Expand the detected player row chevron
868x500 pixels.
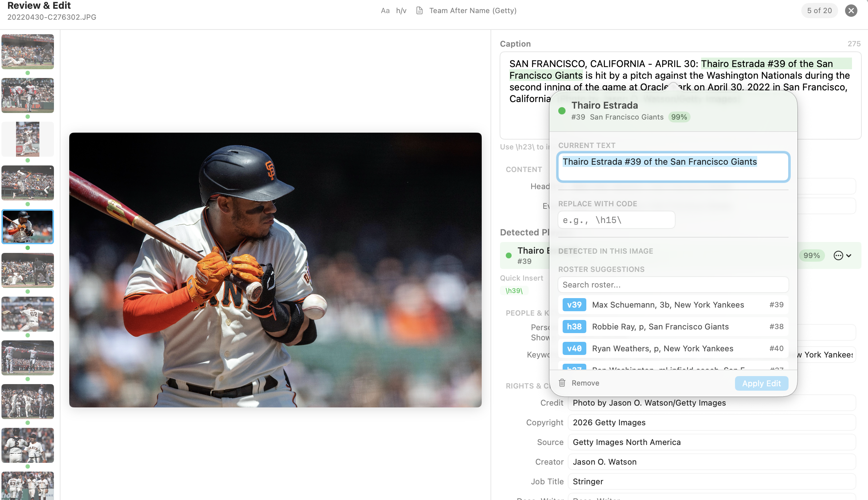point(849,255)
